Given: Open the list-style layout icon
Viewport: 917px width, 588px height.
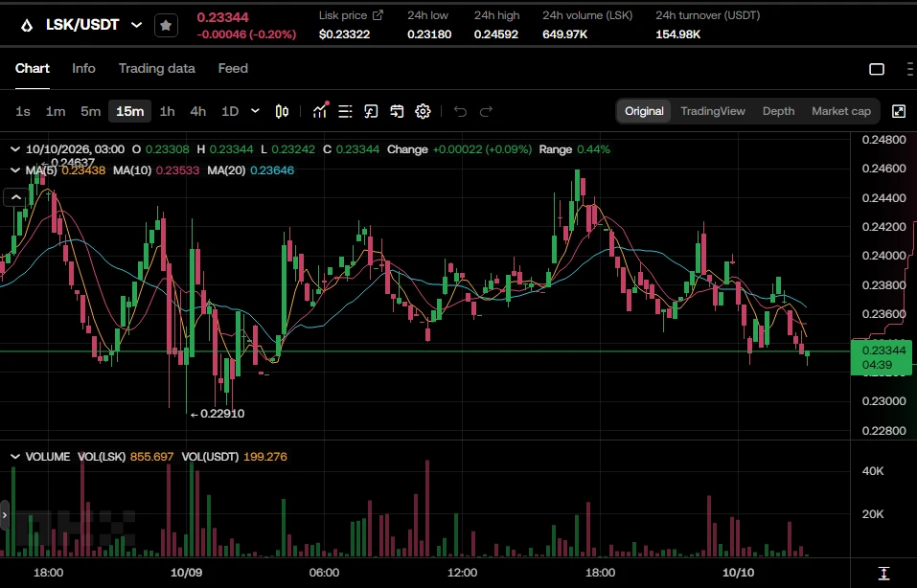Looking at the screenshot, I should coord(345,111).
